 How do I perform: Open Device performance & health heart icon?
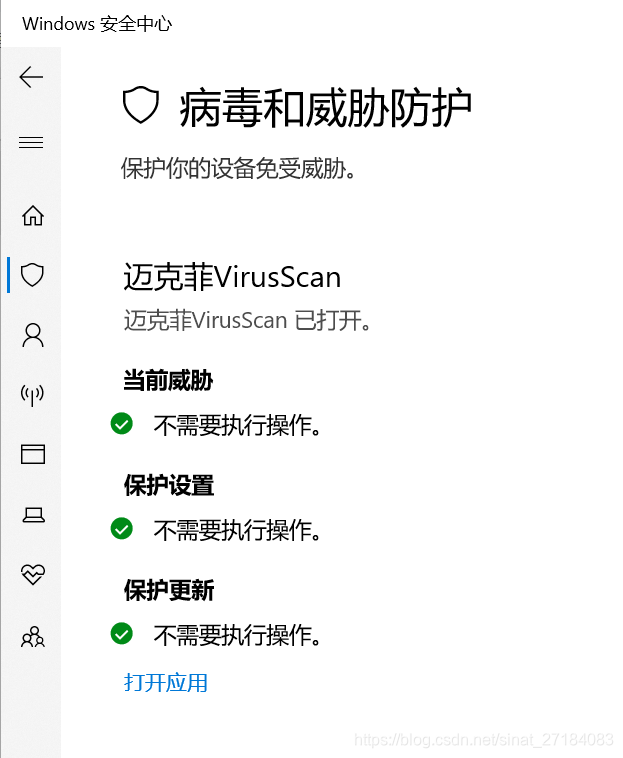(33, 574)
